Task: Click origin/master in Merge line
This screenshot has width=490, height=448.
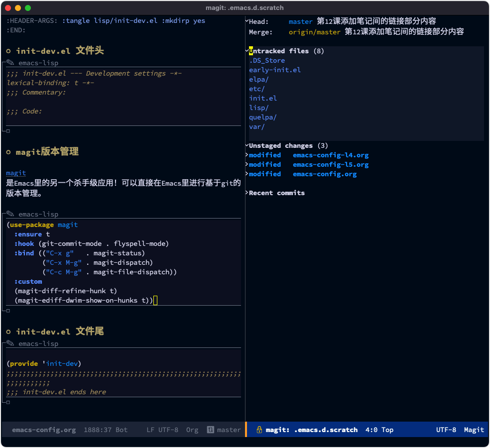Action: (314, 32)
